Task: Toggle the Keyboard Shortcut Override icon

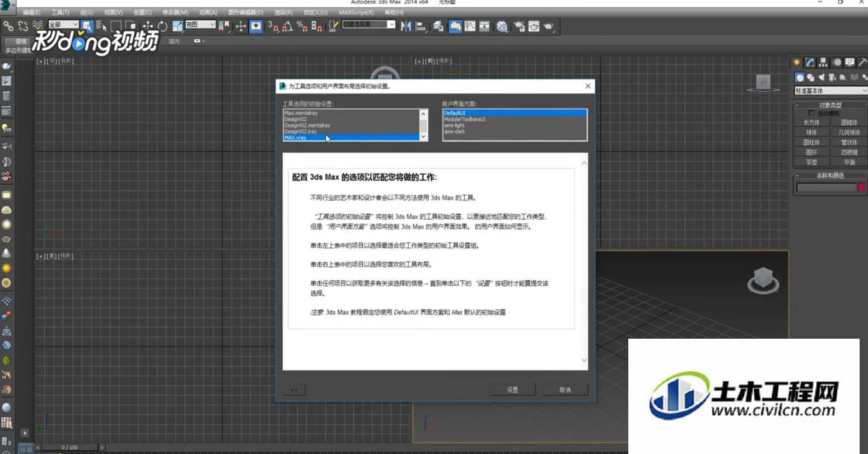Action: tap(256, 26)
